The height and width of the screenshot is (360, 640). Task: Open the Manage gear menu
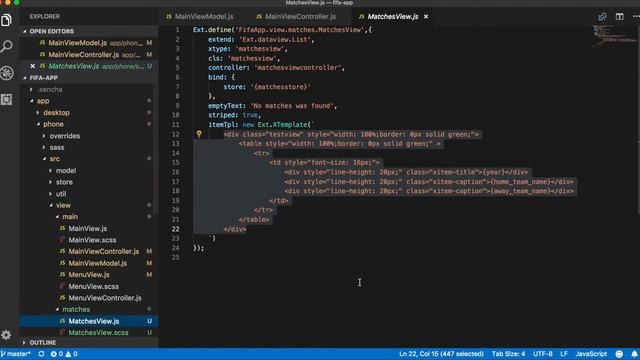pos(6,335)
